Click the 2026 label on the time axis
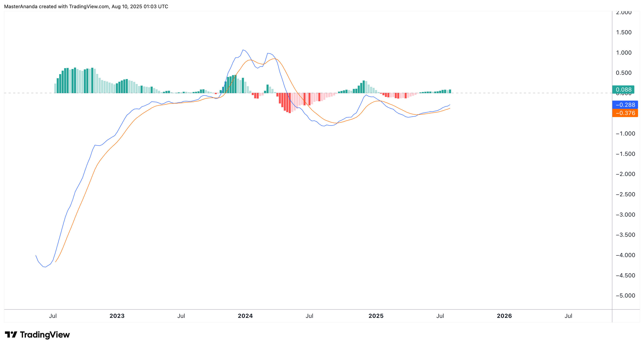Screen dimensions: 644x347 [504, 316]
